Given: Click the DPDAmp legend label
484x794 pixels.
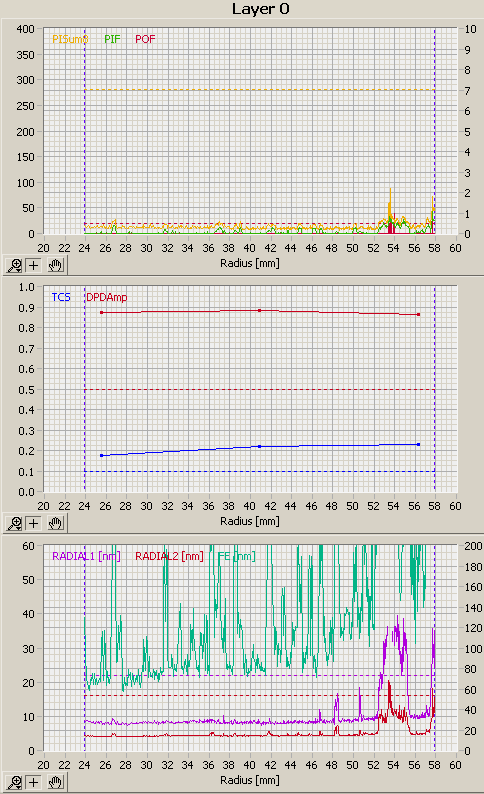Looking at the screenshot, I should tap(106, 297).
